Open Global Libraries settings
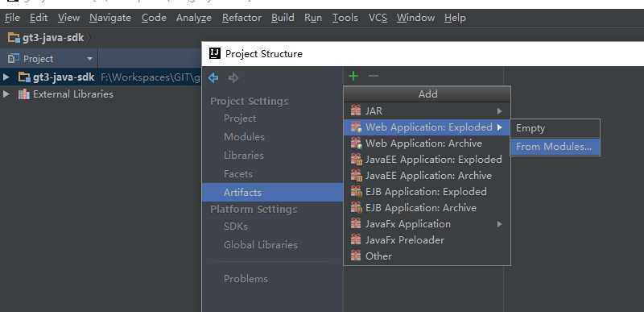The height and width of the screenshot is (312, 644). pos(260,245)
